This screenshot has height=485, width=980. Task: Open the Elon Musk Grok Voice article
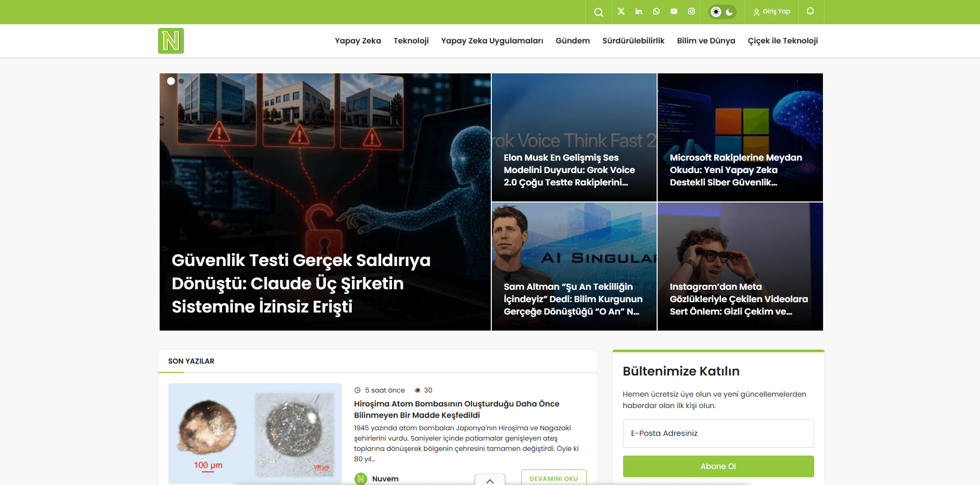(x=569, y=170)
